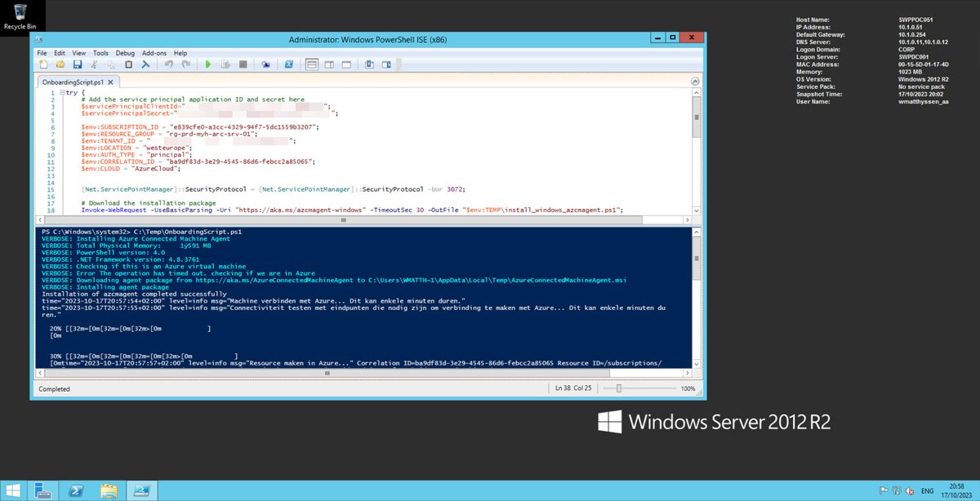Click the Run Selection icon
The image size is (980, 501).
225,64
